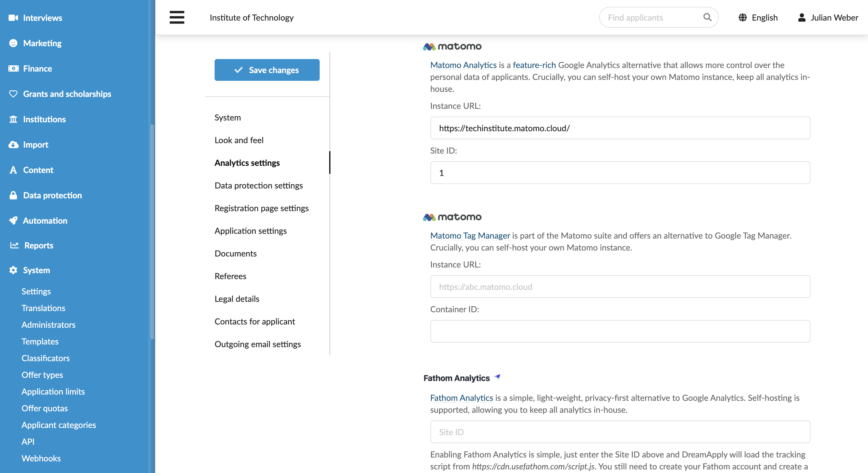
Task: Open the Marketing sidebar menu
Action: coord(42,43)
